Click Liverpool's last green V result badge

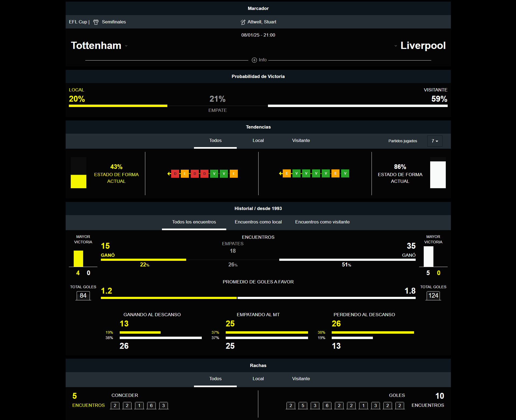(x=345, y=173)
